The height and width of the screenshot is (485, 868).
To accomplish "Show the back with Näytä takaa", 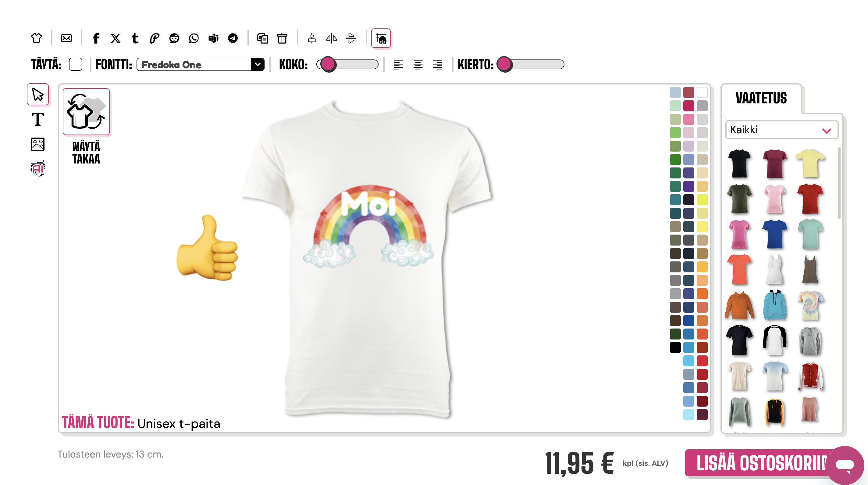I will (x=86, y=112).
